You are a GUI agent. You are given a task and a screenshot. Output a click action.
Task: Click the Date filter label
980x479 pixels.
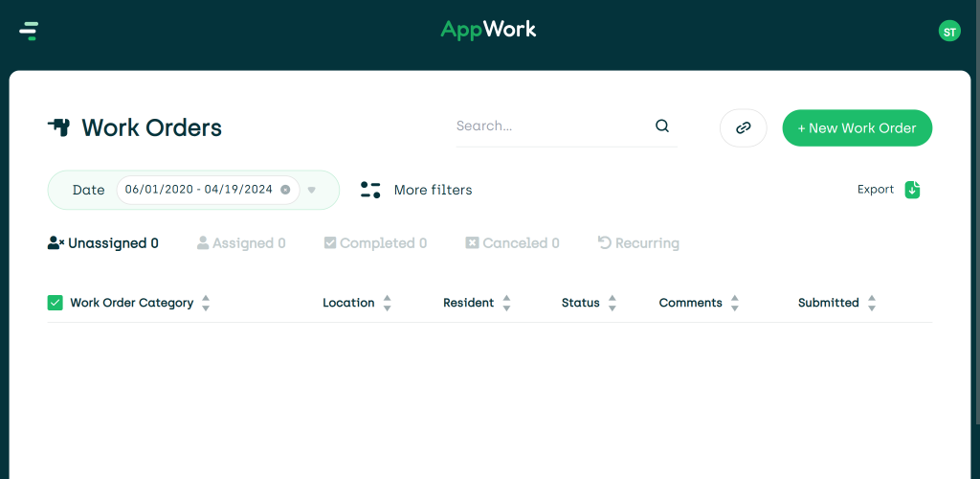pos(89,190)
